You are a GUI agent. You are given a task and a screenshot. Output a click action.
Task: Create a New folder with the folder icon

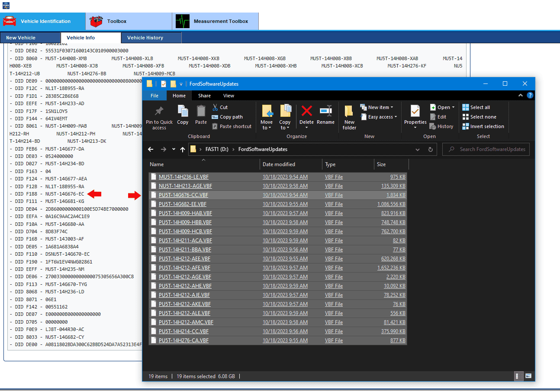pos(349,116)
